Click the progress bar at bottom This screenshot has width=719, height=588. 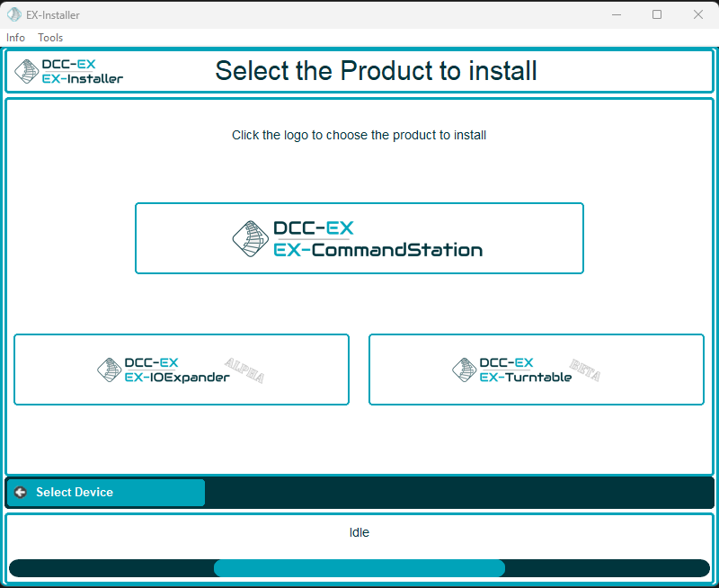pyautogui.click(x=359, y=568)
